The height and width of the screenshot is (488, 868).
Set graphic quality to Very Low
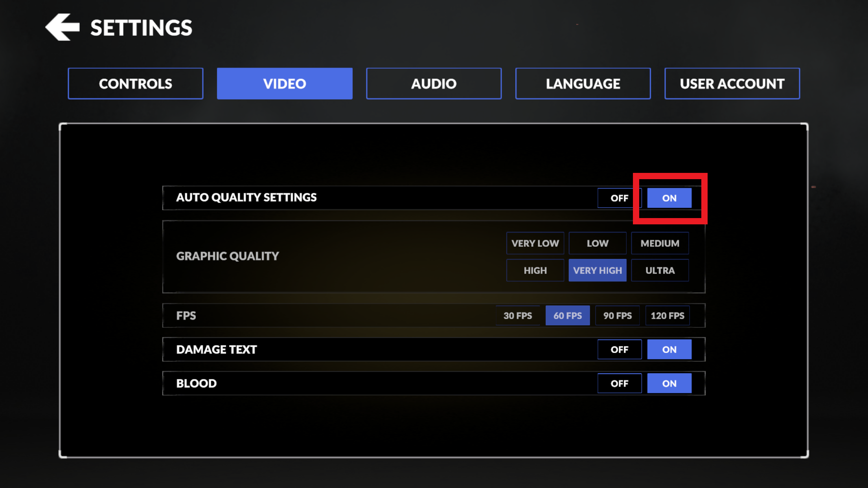535,243
